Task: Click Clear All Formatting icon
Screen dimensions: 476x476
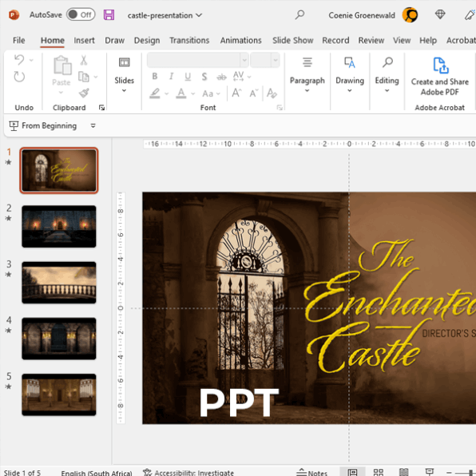Action: (x=272, y=93)
